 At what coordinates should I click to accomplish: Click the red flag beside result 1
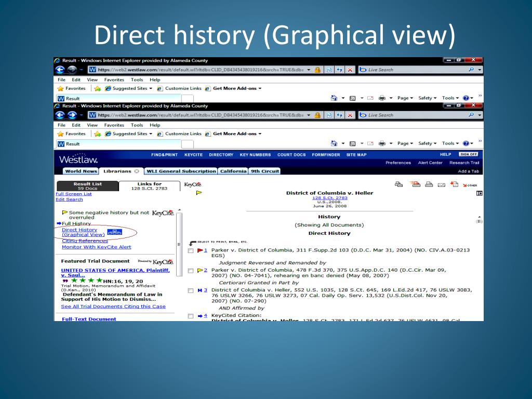pos(200,250)
